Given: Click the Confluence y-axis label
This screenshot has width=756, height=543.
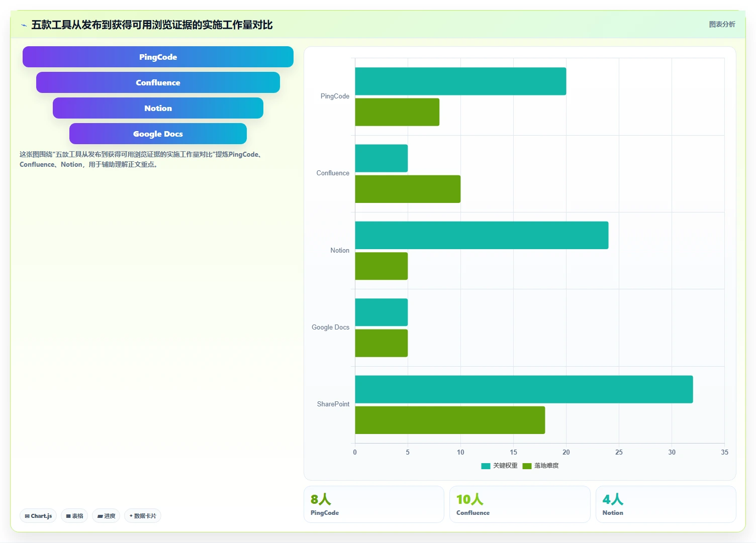Looking at the screenshot, I should coord(333,173).
